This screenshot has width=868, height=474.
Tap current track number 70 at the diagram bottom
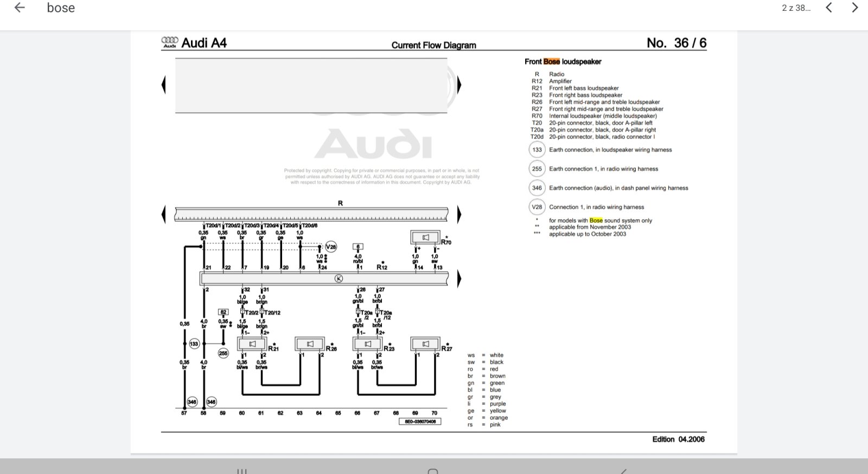point(434,413)
